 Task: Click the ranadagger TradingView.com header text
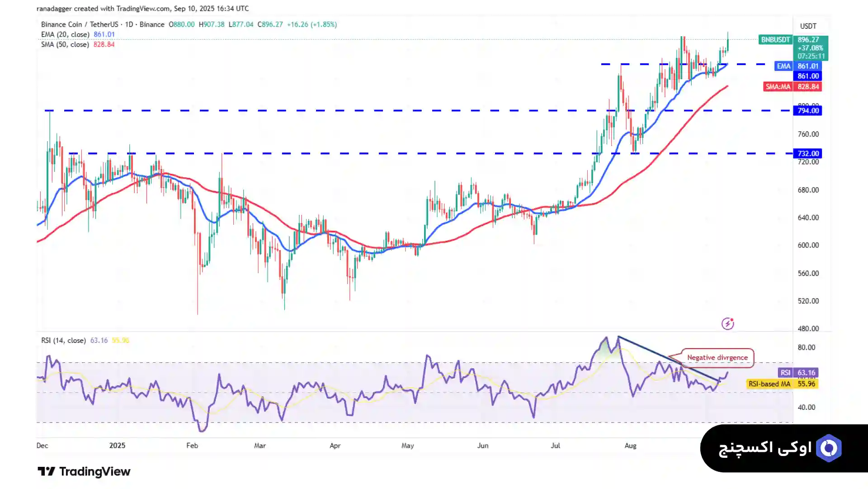point(142,9)
